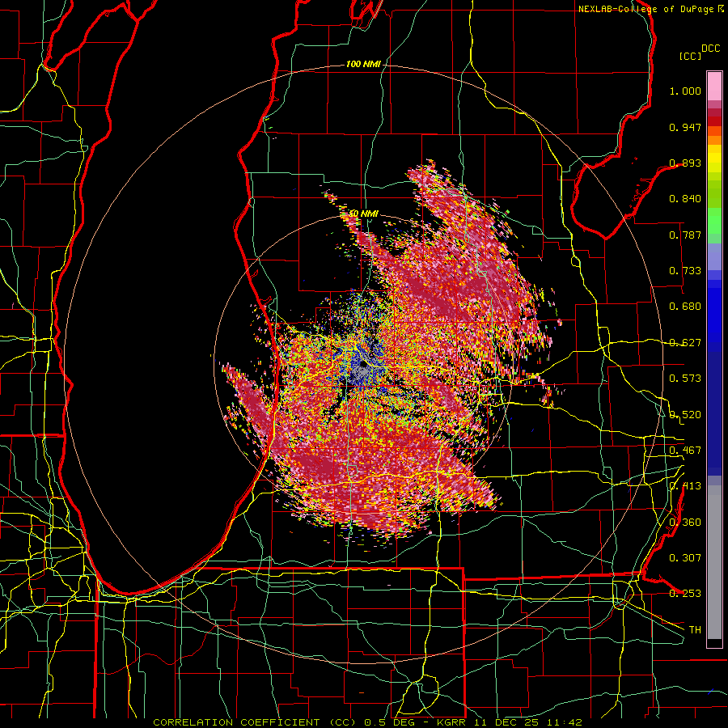Screen dimensions: 728x728
Task: Select the 0.253 scale value
Action: click(x=685, y=594)
